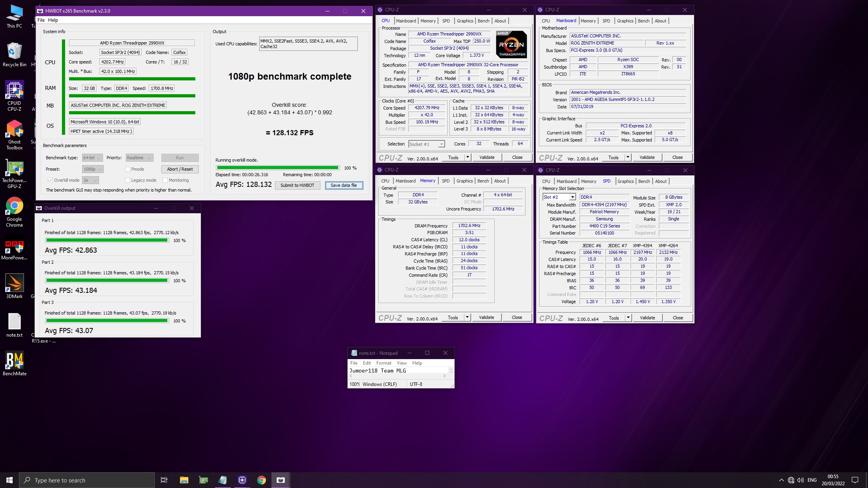Expand Tools dropdown arrow in Mainboard window

(628, 157)
